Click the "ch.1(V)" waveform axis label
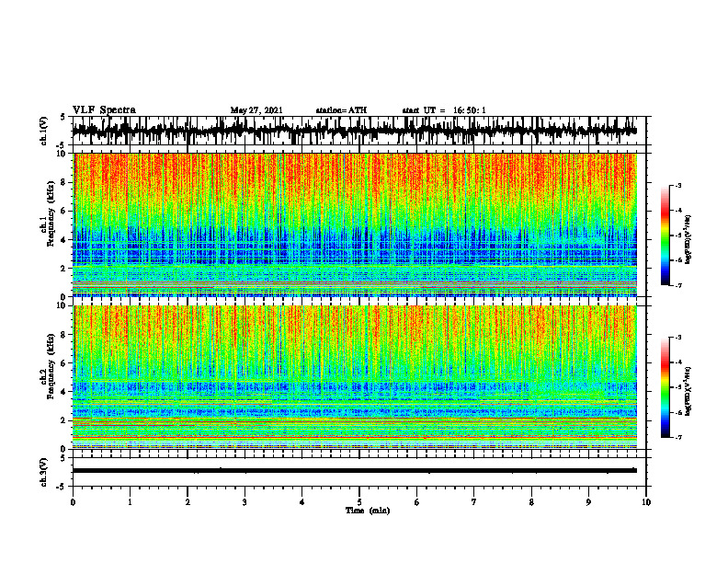728x563 pixels. click(x=43, y=131)
